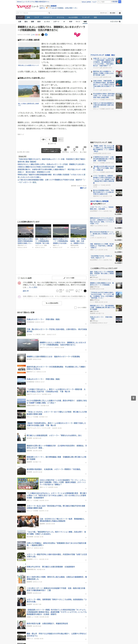Image resolution: width=138 pixels, height=644 pixels.
Task: Open the スポーツ category tab
Action: click(56, 21)
